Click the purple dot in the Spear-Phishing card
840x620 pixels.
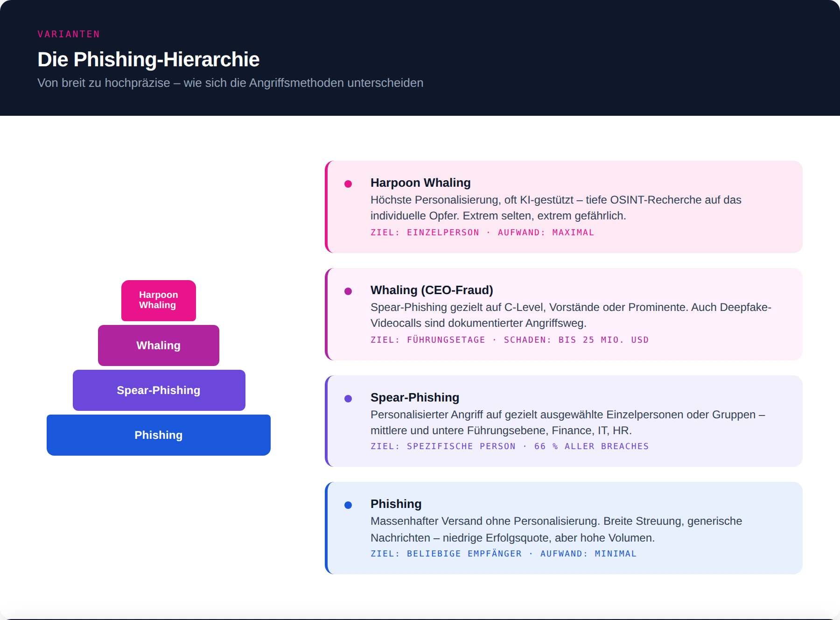click(348, 399)
